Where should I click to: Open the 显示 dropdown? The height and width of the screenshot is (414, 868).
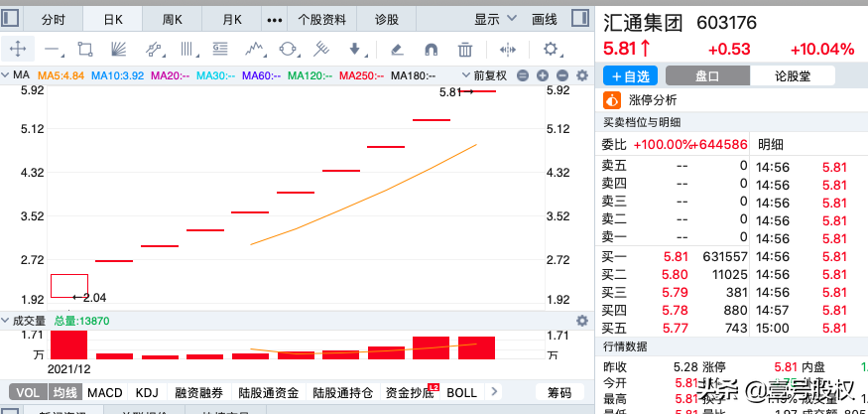[495, 20]
